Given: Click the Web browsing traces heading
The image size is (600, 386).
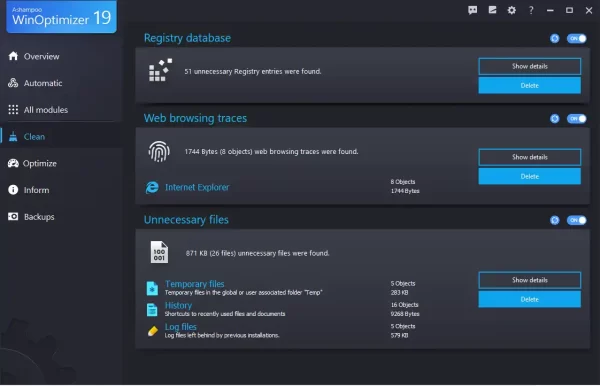Looking at the screenshot, I should [x=195, y=118].
